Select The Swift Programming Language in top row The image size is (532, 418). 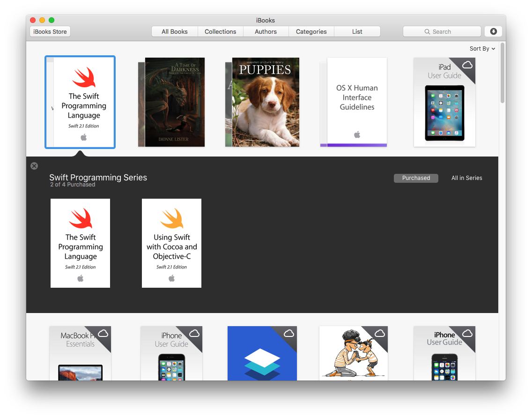click(x=80, y=102)
